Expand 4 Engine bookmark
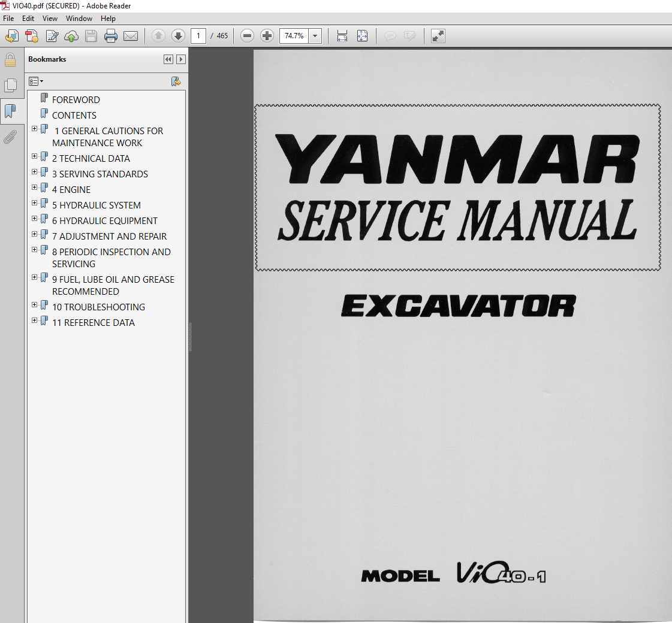This screenshot has height=623, width=672. [x=35, y=187]
